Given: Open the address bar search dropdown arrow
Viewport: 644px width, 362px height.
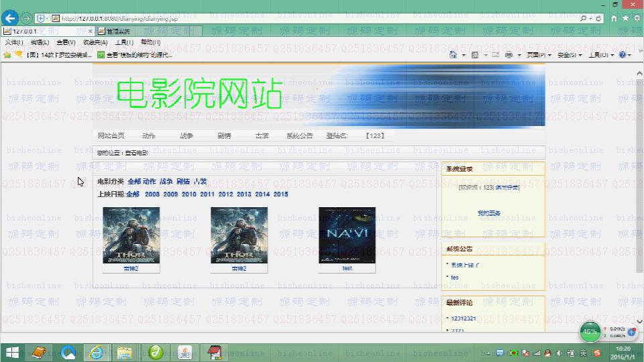Looking at the screenshot, I should [590, 19].
